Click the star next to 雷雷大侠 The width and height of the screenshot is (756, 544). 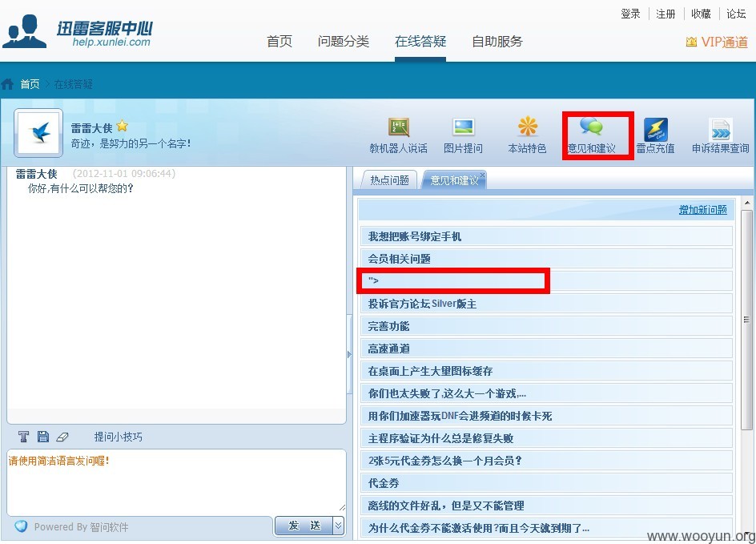(x=123, y=126)
